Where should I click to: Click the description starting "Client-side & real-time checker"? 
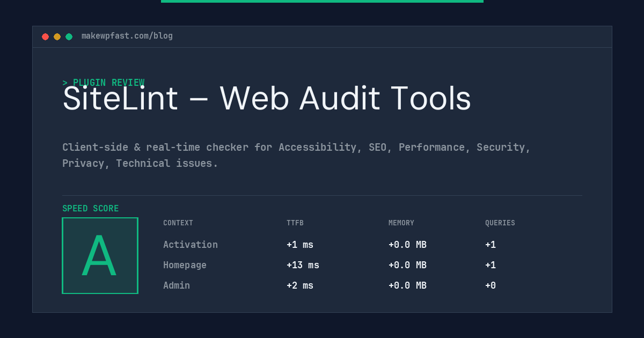click(x=296, y=155)
